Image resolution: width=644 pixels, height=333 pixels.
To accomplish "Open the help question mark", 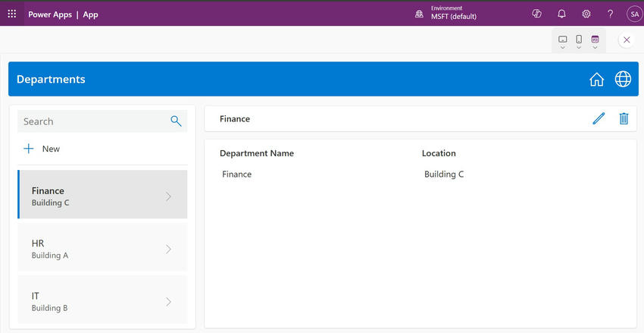I will (x=611, y=14).
